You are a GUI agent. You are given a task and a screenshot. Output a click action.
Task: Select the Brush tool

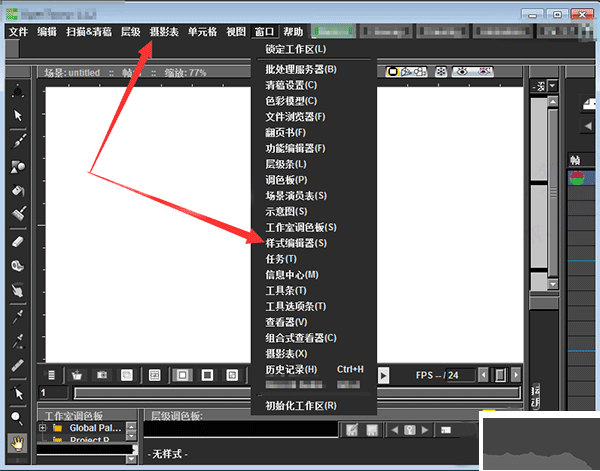[x=18, y=141]
